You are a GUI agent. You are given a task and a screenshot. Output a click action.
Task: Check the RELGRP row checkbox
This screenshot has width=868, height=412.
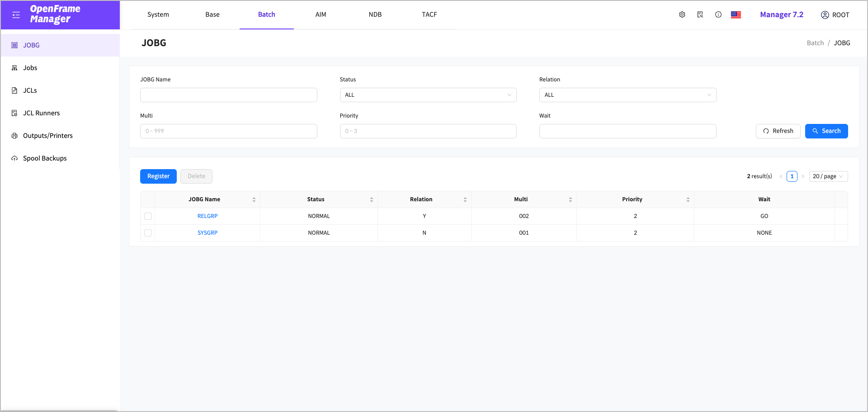148,216
